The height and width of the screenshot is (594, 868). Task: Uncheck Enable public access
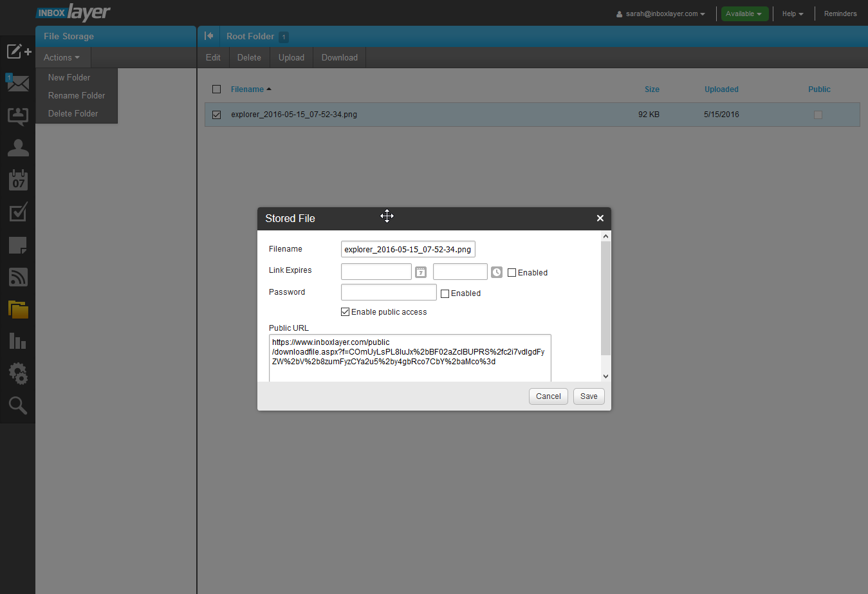coord(346,312)
